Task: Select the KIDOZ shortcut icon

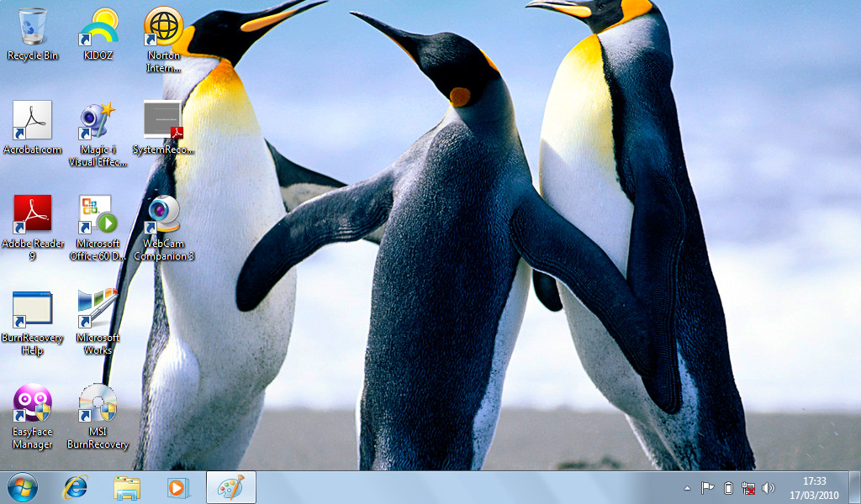Action: (x=98, y=26)
